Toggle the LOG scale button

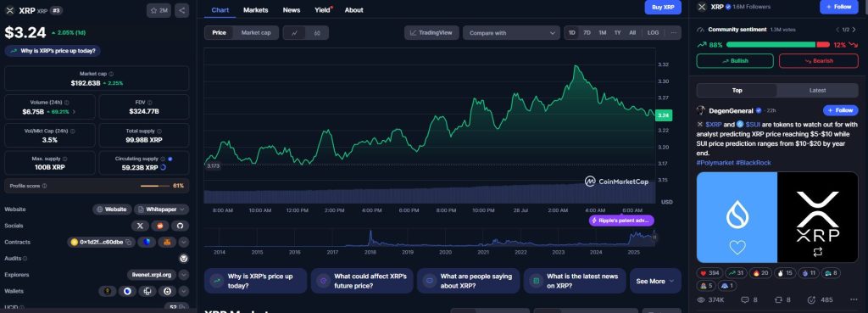654,33
